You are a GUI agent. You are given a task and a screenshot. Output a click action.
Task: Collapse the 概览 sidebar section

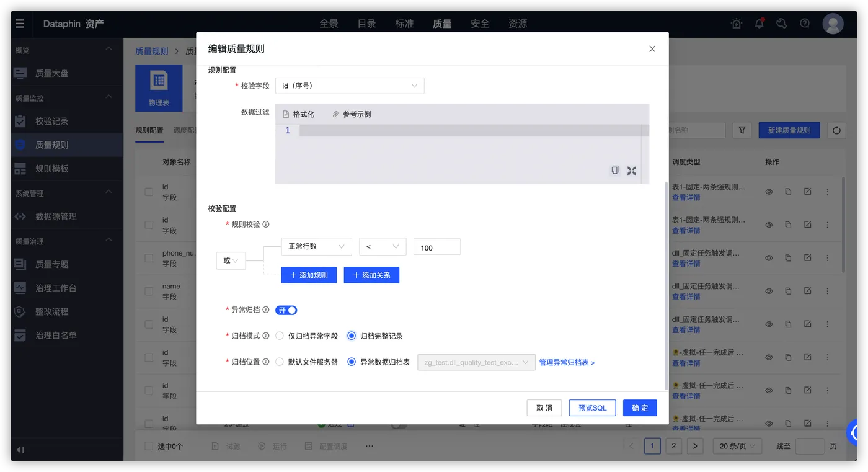coord(108,49)
